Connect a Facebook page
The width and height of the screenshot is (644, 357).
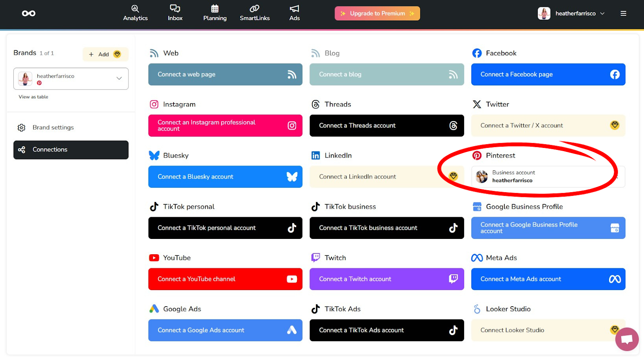[548, 74]
